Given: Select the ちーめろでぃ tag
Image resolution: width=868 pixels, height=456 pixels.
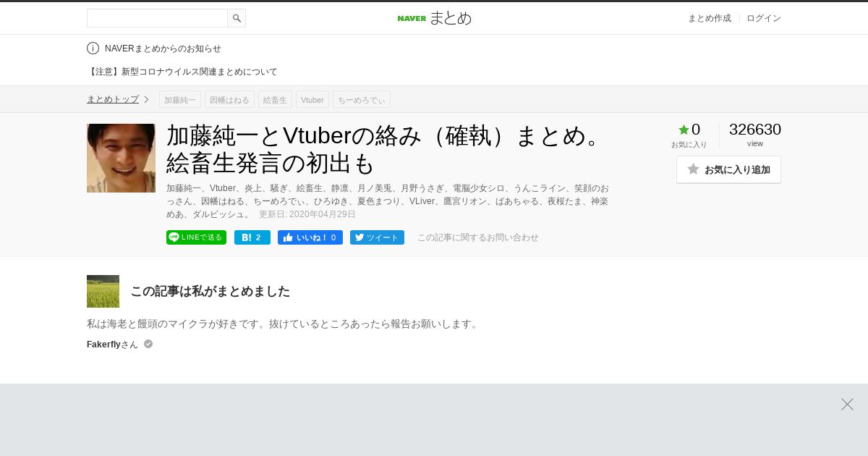Looking at the screenshot, I should [x=362, y=99].
